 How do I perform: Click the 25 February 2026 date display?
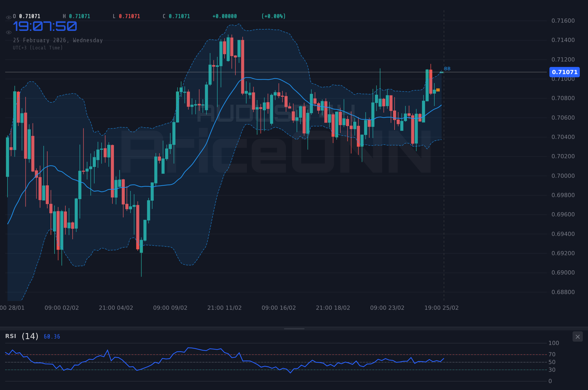(58, 40)
